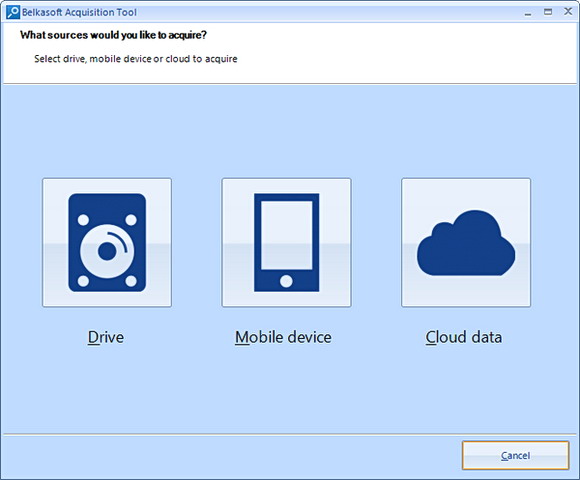580x480 pixels.
Task: Choose the Cloud data text label
Action: 463,337
